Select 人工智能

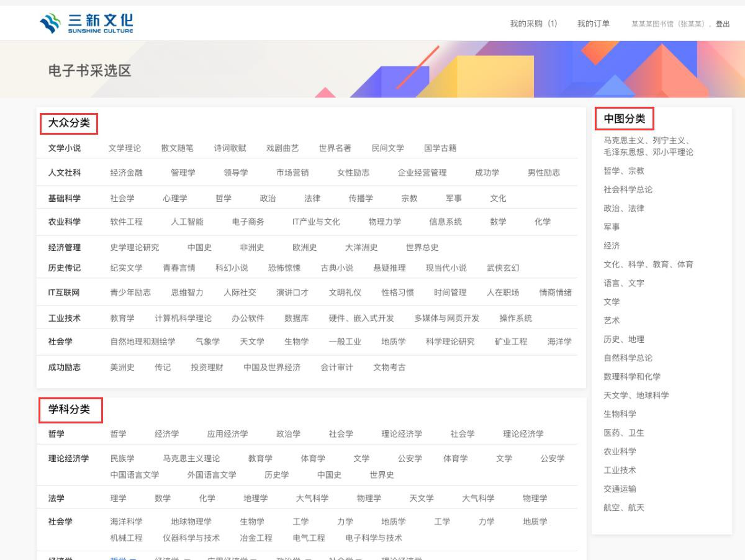[187, 222]
